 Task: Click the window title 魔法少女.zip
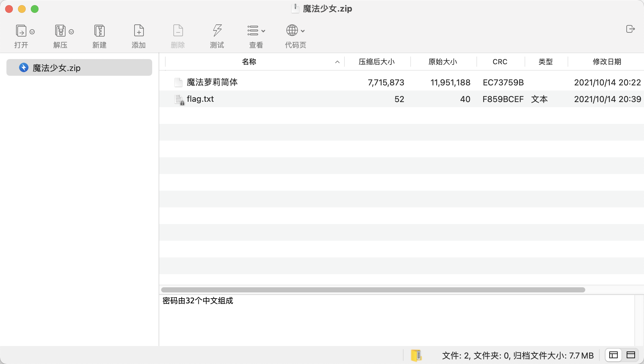tap(327, 9)
